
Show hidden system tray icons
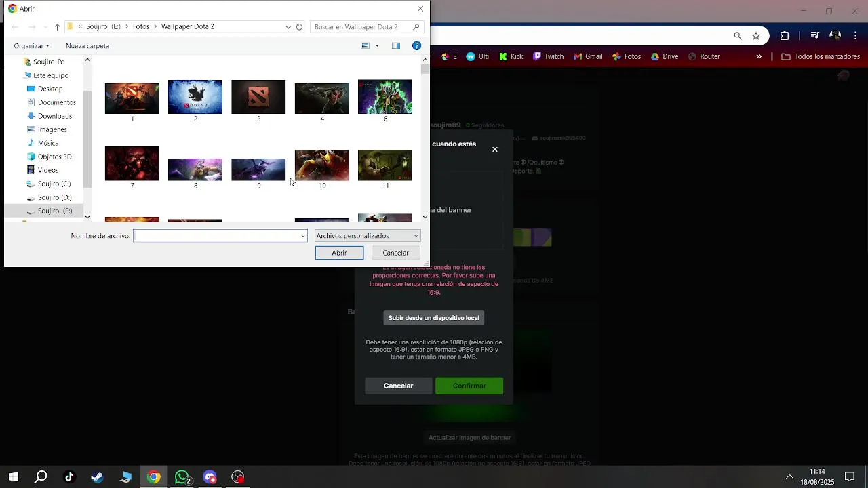point(789,477)
